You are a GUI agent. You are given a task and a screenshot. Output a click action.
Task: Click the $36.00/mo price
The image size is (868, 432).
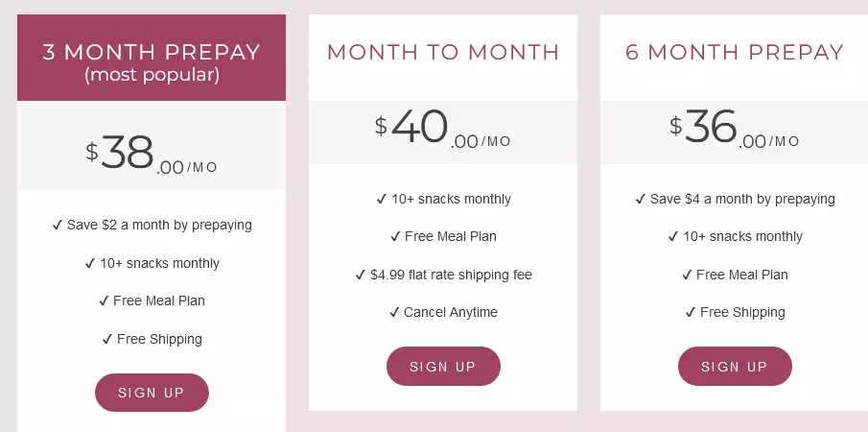(735, 129)
